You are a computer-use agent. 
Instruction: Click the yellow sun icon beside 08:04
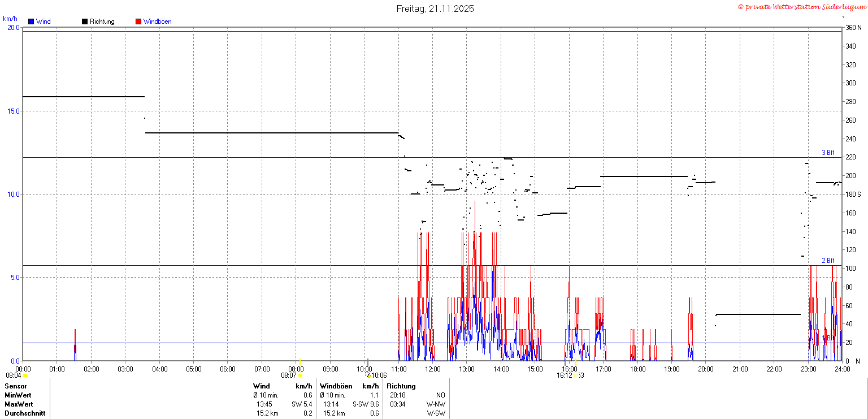point(25,375)
